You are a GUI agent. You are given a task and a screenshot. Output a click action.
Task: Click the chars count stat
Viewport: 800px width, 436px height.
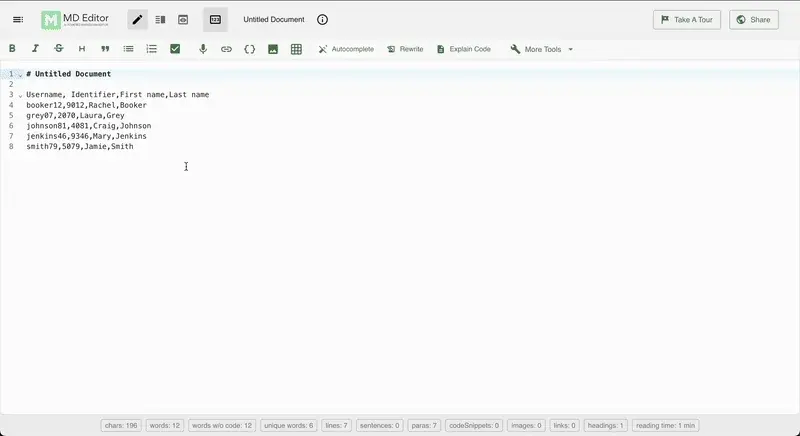tap(121, 425)
